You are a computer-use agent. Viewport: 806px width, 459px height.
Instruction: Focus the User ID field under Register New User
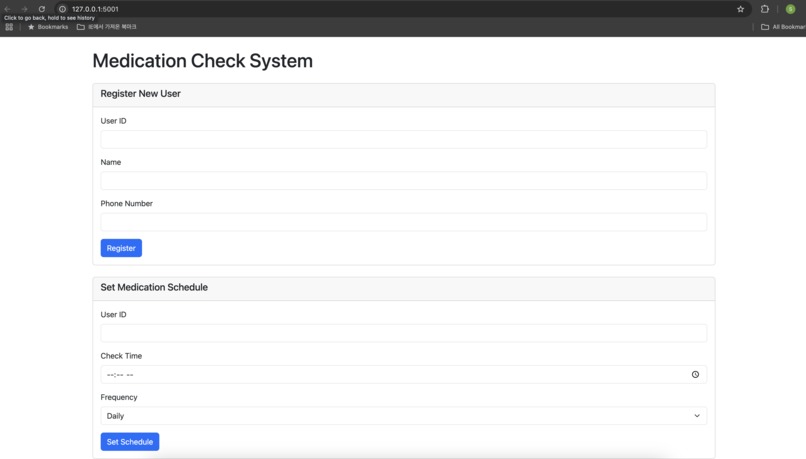[404, 139]
